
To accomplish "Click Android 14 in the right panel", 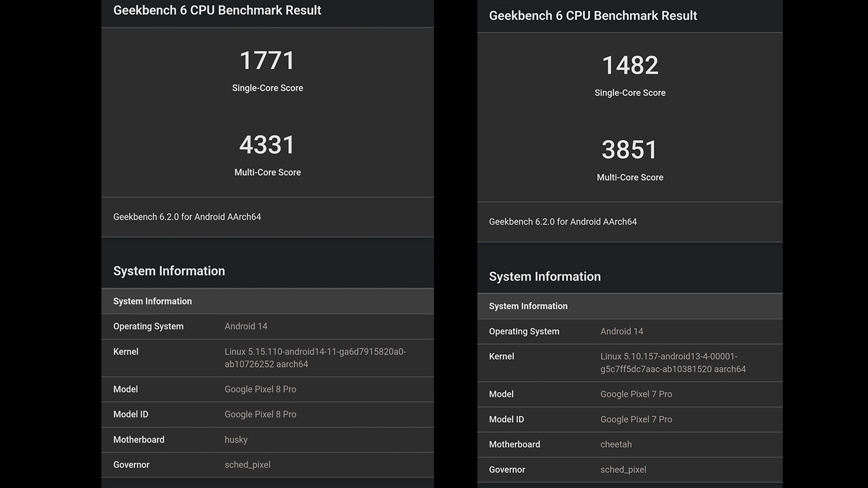I will tap(621, 331).
